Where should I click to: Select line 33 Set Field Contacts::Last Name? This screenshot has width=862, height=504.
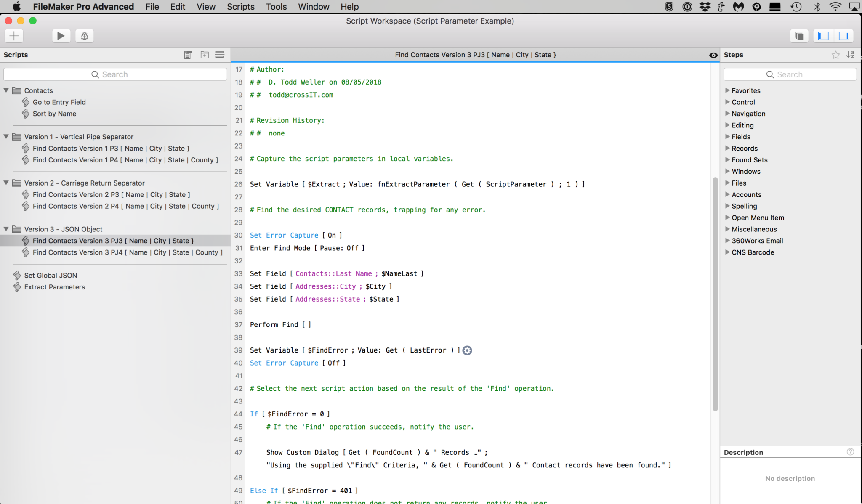(337, 274)
